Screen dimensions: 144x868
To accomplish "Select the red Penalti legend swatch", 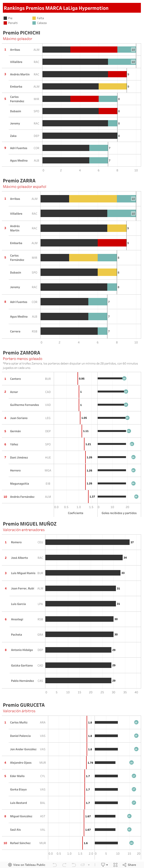I will coord(5,23).
